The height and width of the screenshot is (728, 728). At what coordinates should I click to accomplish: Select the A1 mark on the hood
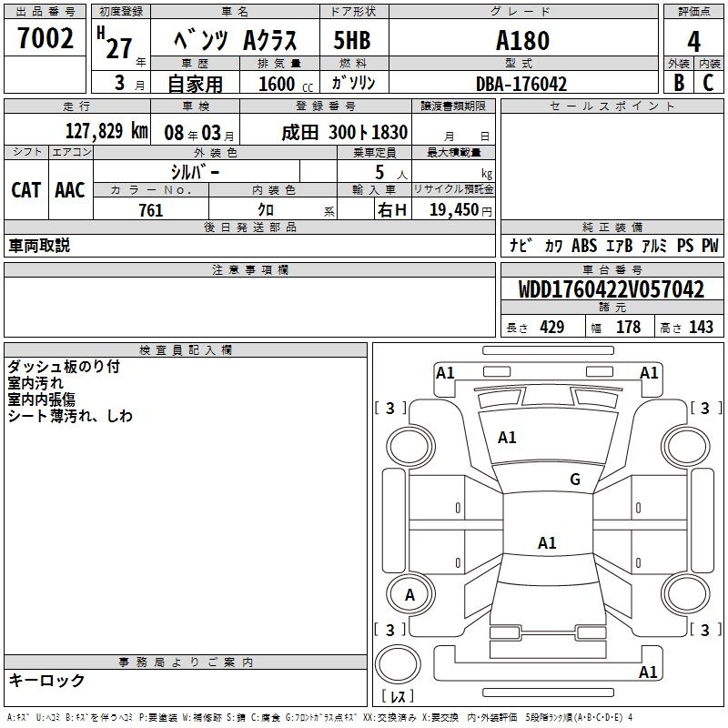[x=507, y=438]
